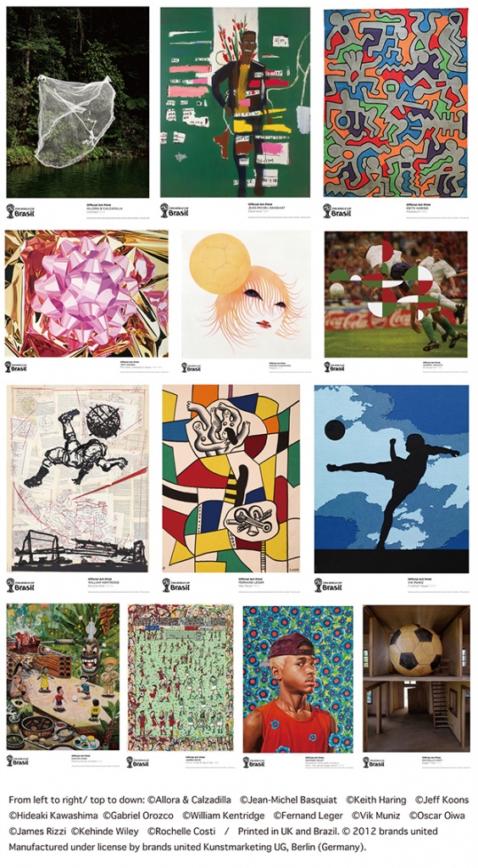Click the Brasil logo under the Allora & Calzadilla poster
This screenshot has width=478, height=868.
click(20, 211)
